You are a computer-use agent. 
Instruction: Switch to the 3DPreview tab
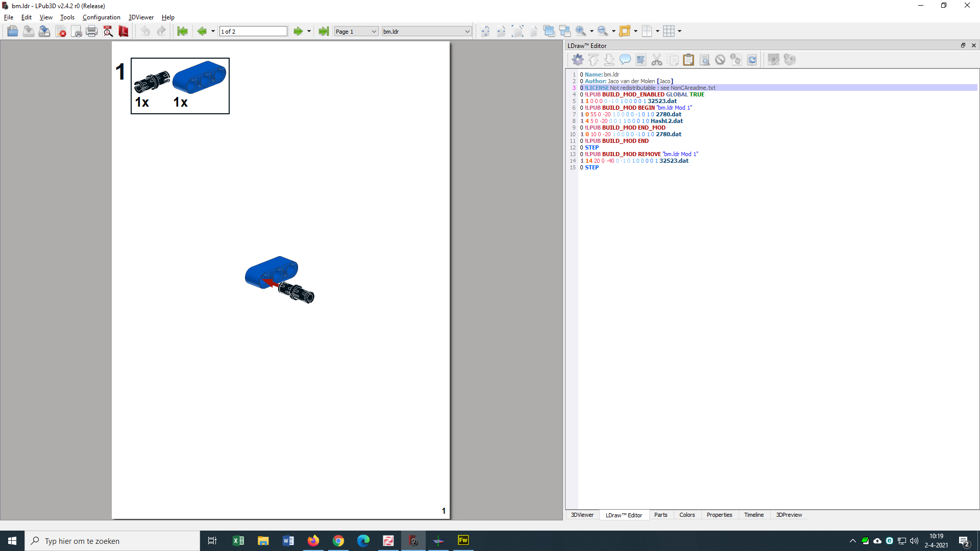tap(789, 515)
